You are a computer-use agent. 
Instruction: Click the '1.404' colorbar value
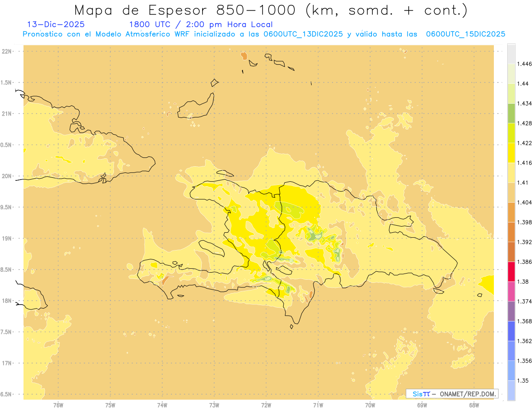524,202
